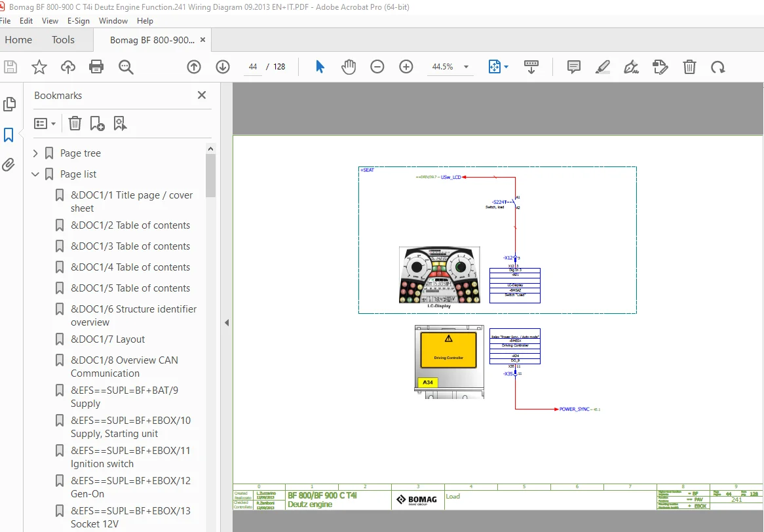The width and height of the screenshot is (764, 532).
Task: Open the Window menu
Action: pyautogui.click(x=113, y=21)
